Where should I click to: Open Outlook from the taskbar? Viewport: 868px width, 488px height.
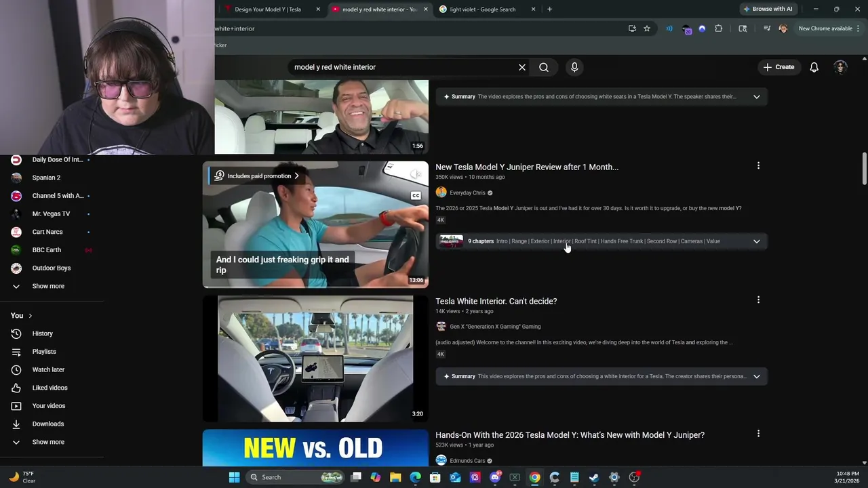[455, 477]
